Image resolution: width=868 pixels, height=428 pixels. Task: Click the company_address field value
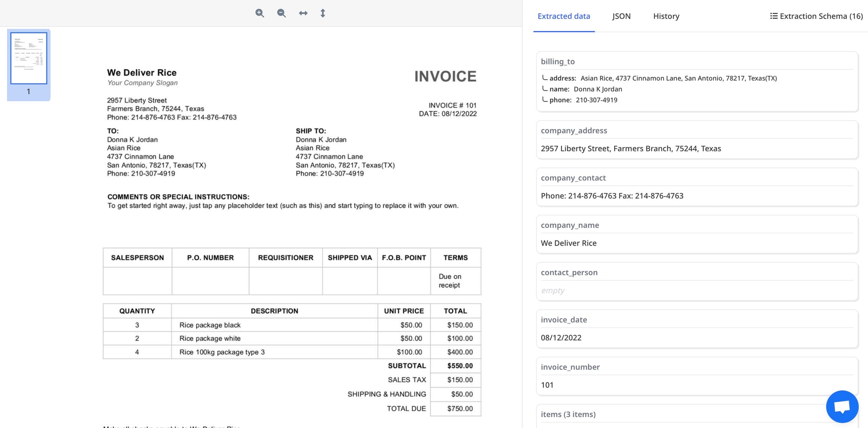click(631, 148)
